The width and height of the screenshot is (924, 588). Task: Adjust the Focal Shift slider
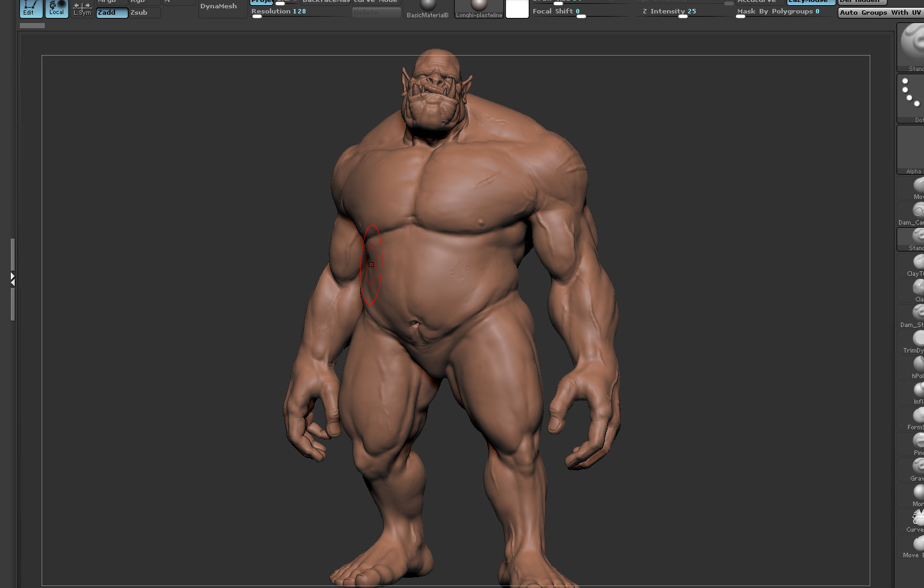[581, 12]
